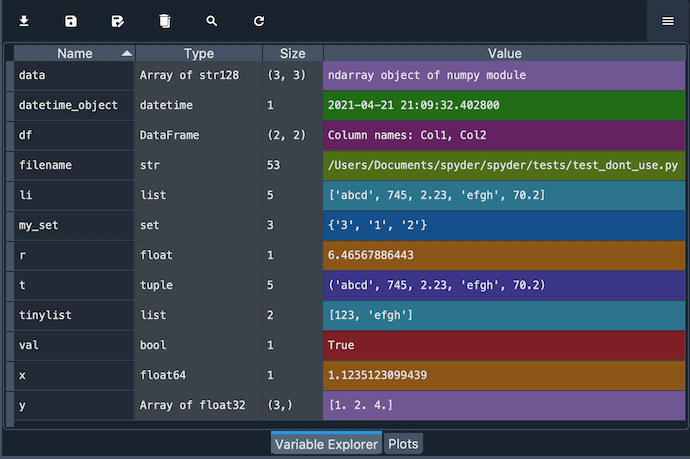Select the df DataFrame row
The image size is (690, 459).
point(74,135)
